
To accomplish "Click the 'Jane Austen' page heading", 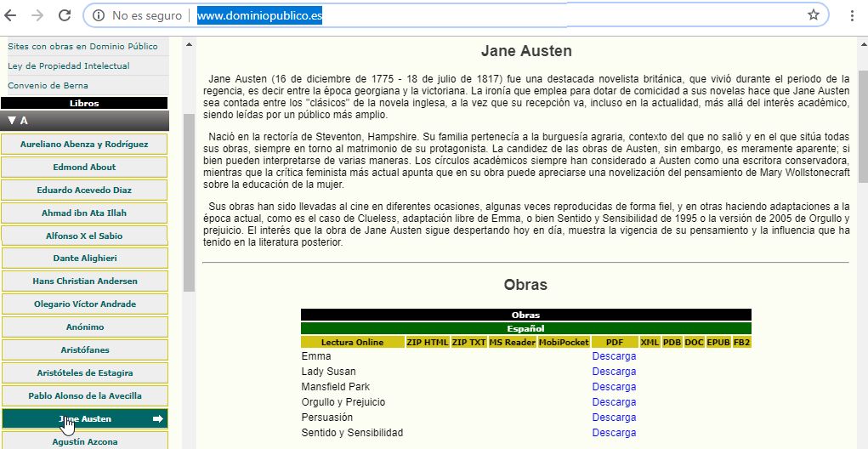I will [x=526, y=51].
